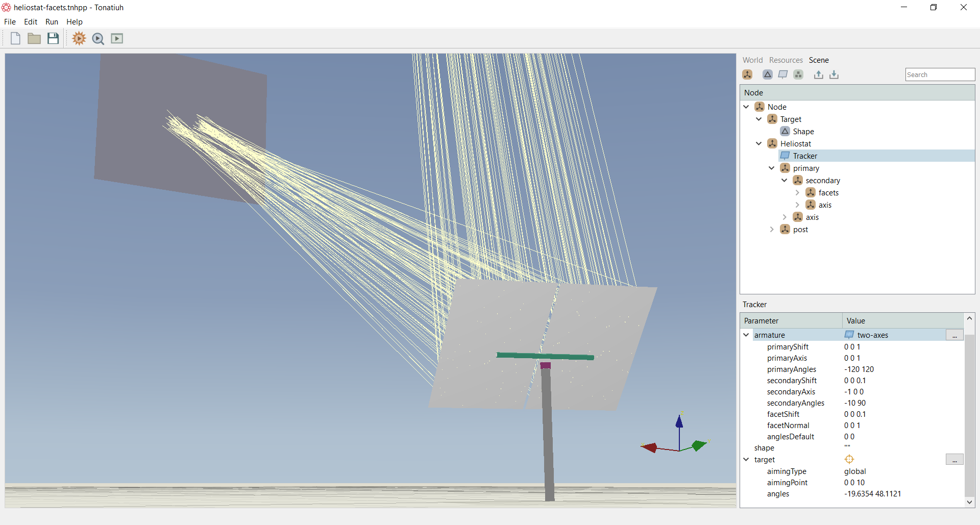Collapse the root Node tree item
The height and width of the screenshot is (525, 980).
click(746, 107)
